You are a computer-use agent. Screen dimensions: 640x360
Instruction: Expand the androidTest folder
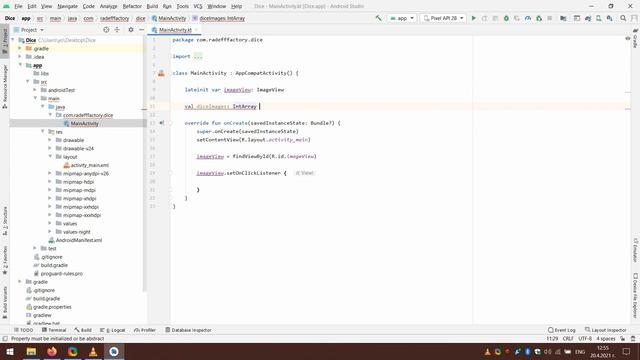[35, 90]
